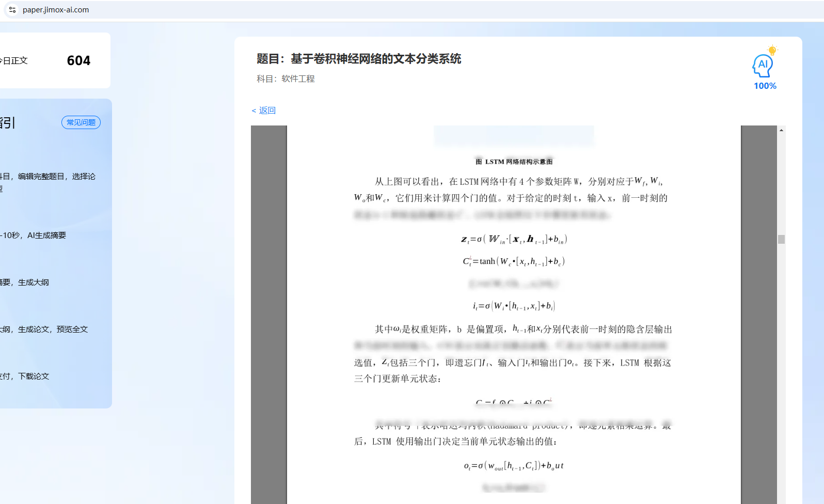The image size is (824, 504).
Task: Click the AI head icon with lightbulb
Action: pos(764,62)
